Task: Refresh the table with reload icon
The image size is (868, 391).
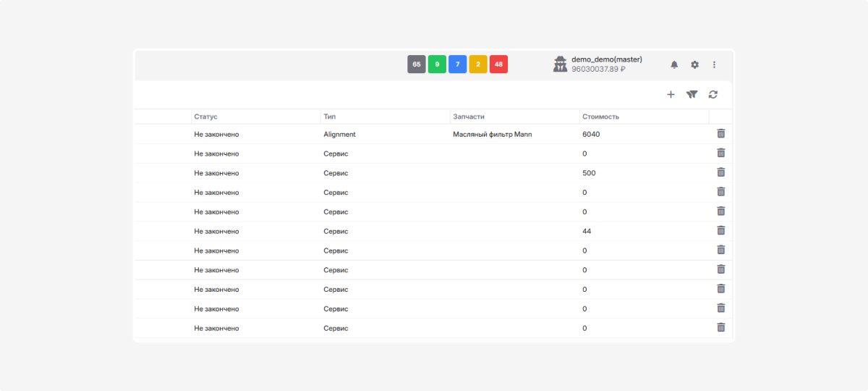Action: (713, 94)
